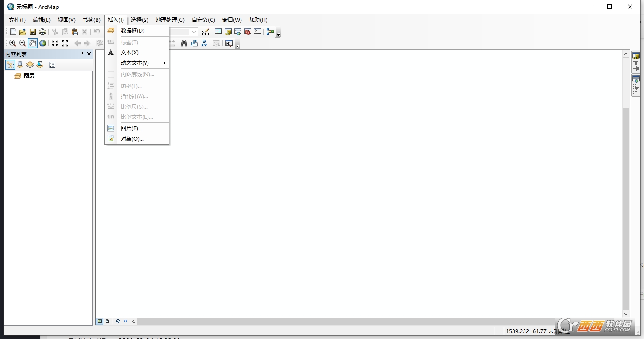List contents by source
Image resolution: width=644 pixels, height=339 pixels.
click(x=20, y=65)
